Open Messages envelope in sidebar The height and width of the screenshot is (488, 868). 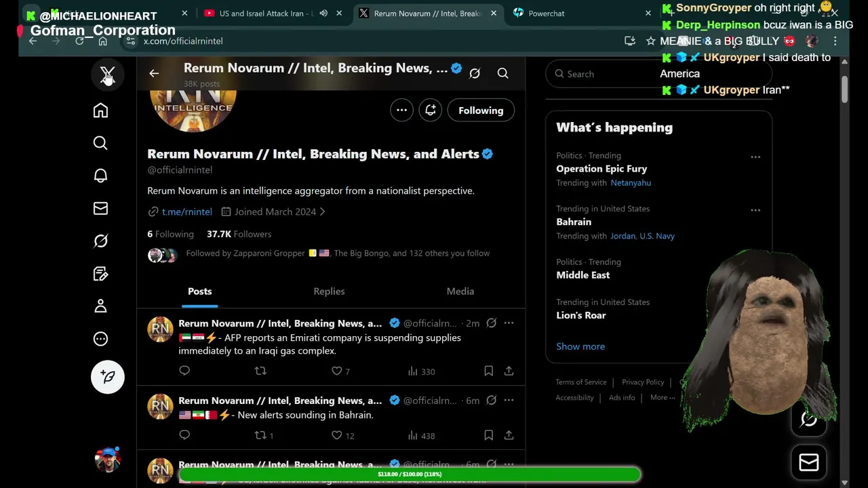[x=100, y=208]
